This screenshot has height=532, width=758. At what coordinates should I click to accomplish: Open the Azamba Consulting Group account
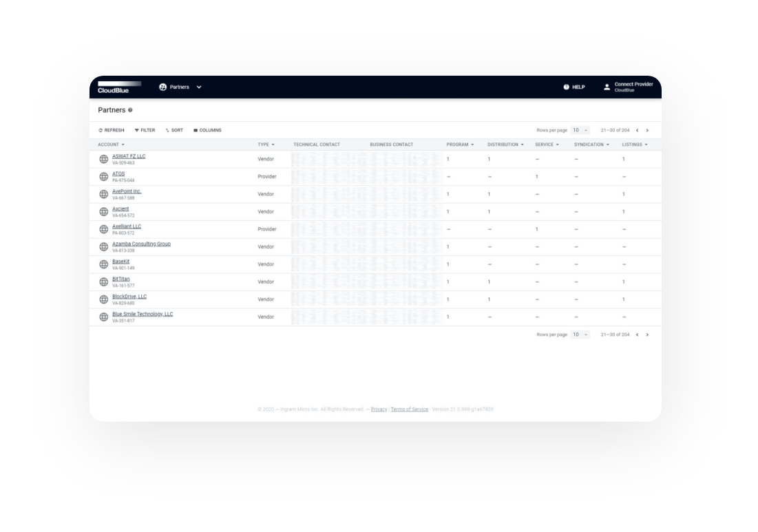[141, 244]
